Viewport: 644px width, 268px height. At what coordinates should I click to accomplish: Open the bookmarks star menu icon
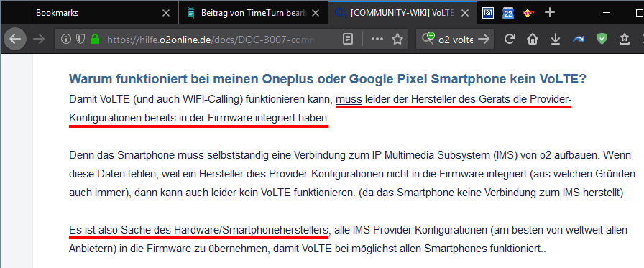(x=625, y=39)
